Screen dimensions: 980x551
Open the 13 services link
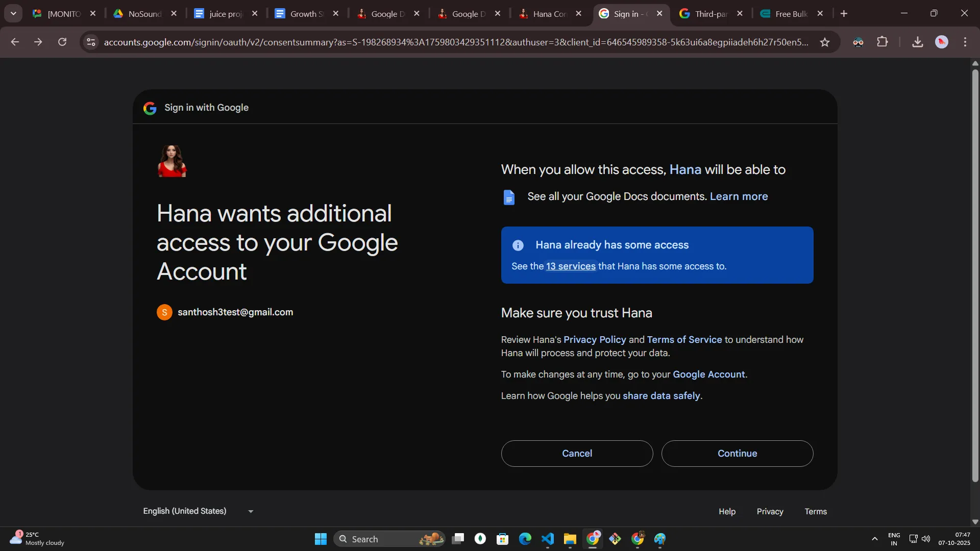click(x=571, y=266)
